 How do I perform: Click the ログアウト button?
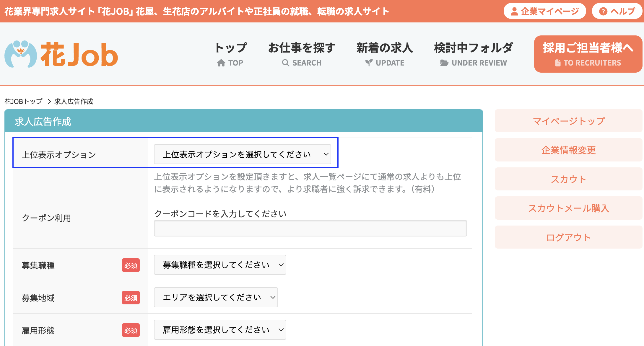tap(568, 237)
